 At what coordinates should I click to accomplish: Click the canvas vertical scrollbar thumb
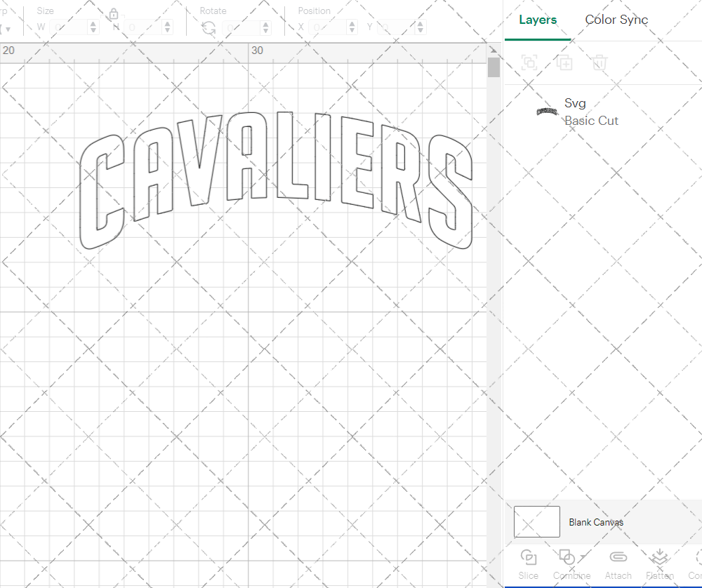click(494, 67)
